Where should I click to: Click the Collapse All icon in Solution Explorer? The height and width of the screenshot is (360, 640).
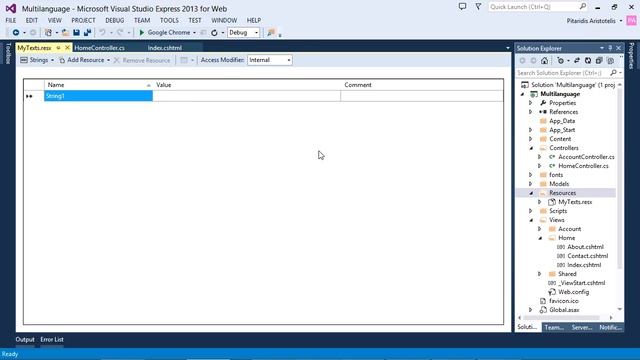599,60
